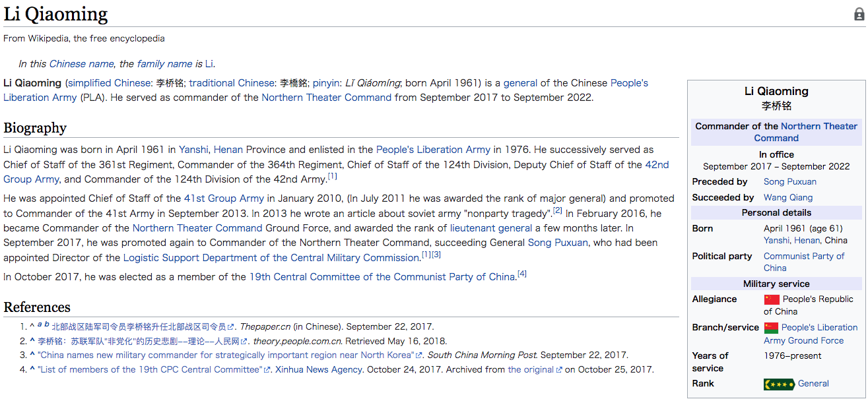868x399 pixels.
Task: Open the Henan link in the Biography section
Action: tap(228, 150)
